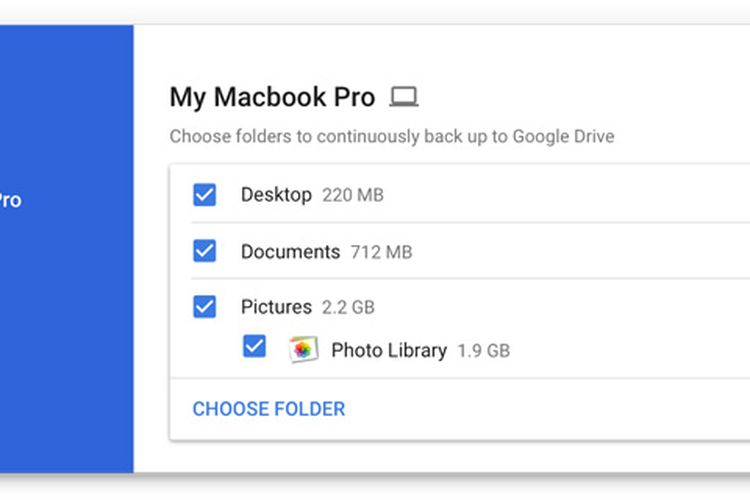Image resolution: width=750 pixels, height=500 pixels.
Task: Click the 1.9 GB Photo Library size
Action: click(x=484, y=351)
